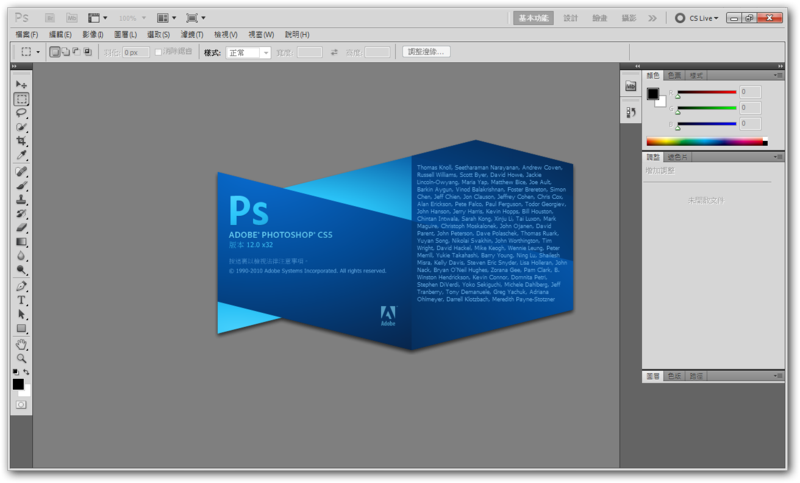Viewport: 800px width, 483px height.
Task: Show more workspaces with double chevron
Action: tap(653, 18)
